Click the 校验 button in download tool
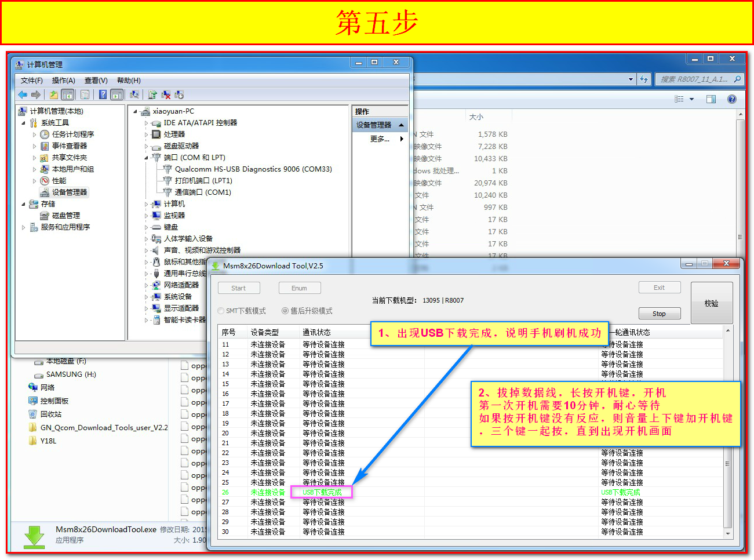 pyautogui.click(x=712, y=303)
